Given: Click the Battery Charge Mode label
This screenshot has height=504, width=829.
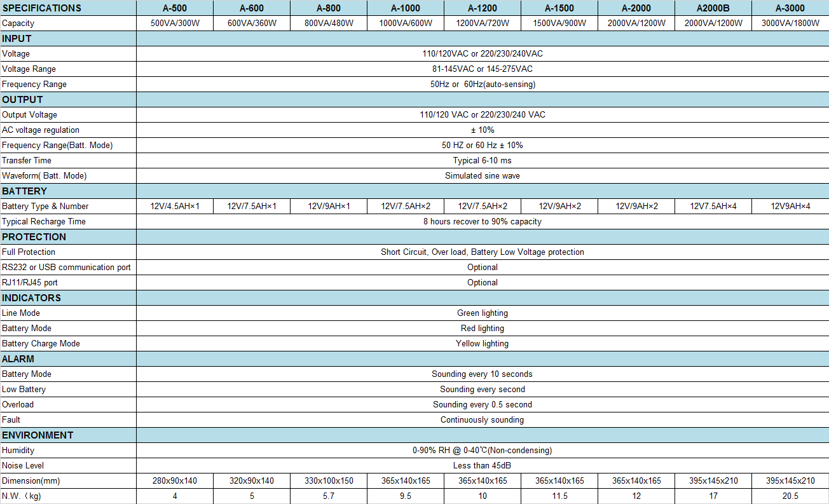Looking at the screenshot, I should click(41, 344).
